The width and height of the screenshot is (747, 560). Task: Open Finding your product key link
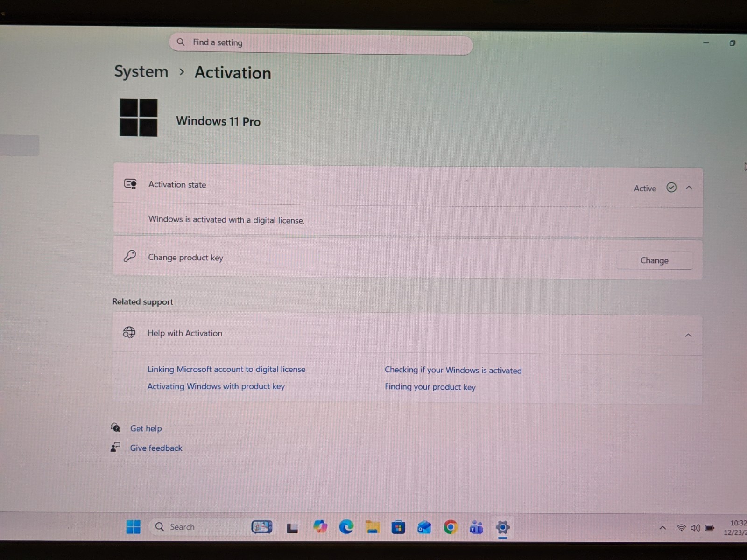pyautogui.click(x=430, y=387)
